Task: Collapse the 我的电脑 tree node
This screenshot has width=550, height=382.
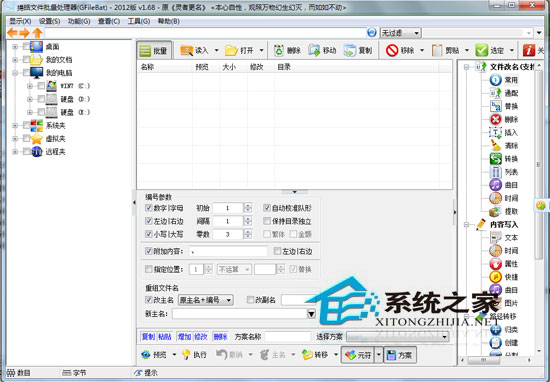Action: (15, 73)
